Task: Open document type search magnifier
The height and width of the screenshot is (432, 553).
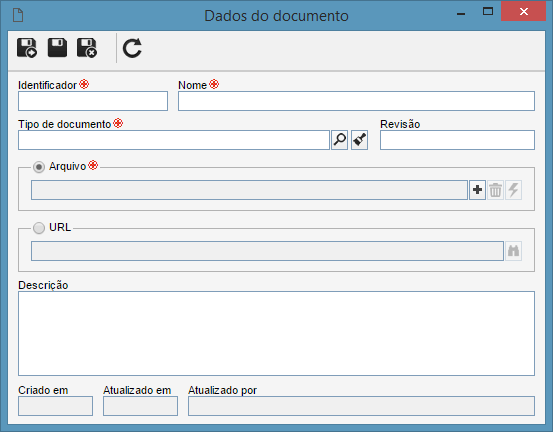Action: (x=340, y=140)
